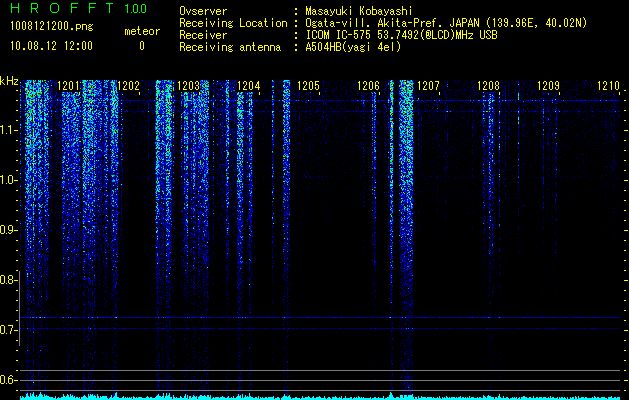Click the 0.6 kHz axis label
This screenshot has width=629, height=400.
click(x=7, y=380)
